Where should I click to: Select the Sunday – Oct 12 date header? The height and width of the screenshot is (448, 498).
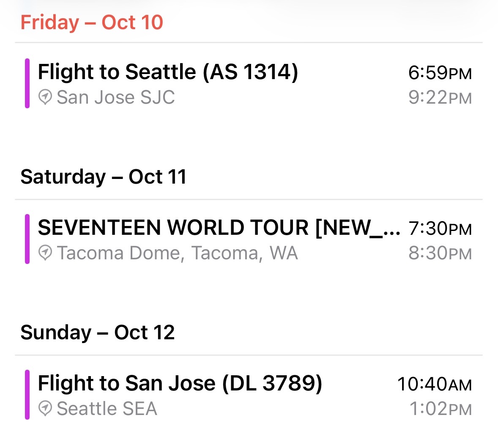pyautogui.click(x=98, y=333)
